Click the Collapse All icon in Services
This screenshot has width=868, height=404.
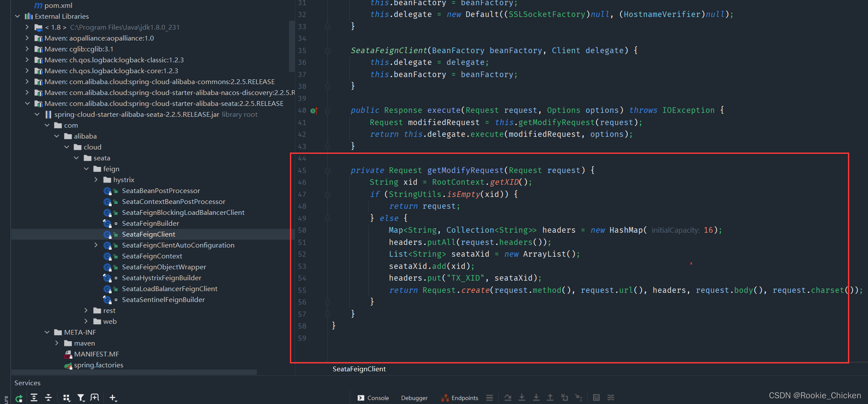click(x=48, y=397)
